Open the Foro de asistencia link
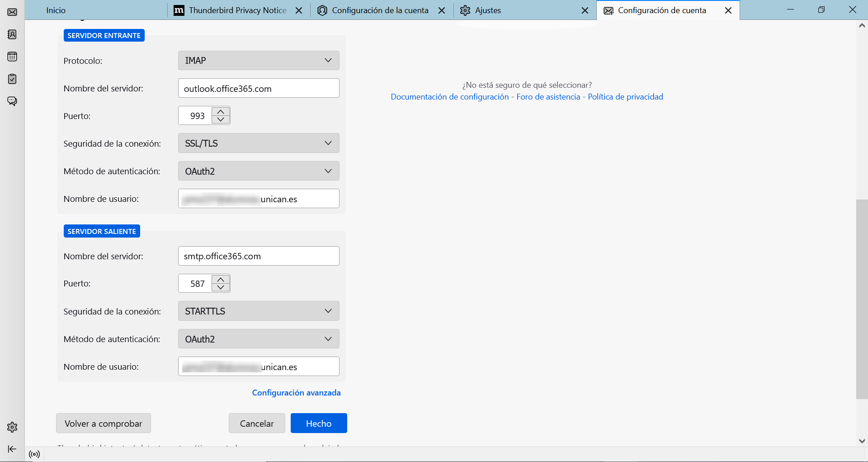Screen dimensions: 868x462 coord(548,96)
